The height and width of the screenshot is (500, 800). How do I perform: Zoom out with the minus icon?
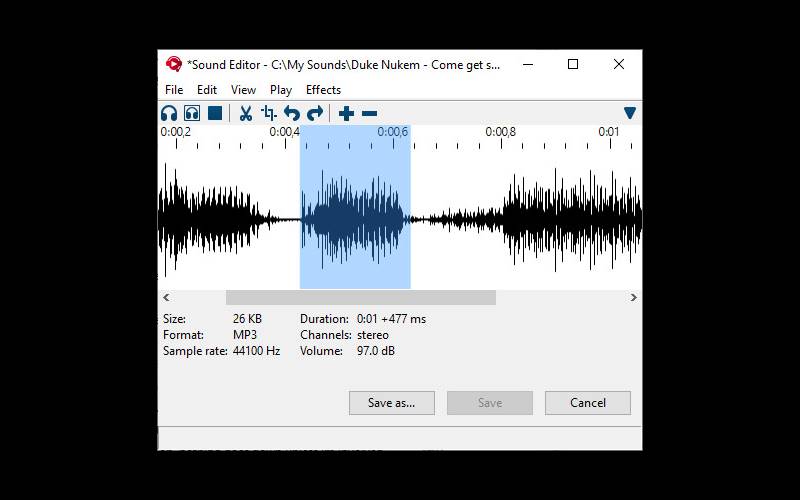pos(369,113)
